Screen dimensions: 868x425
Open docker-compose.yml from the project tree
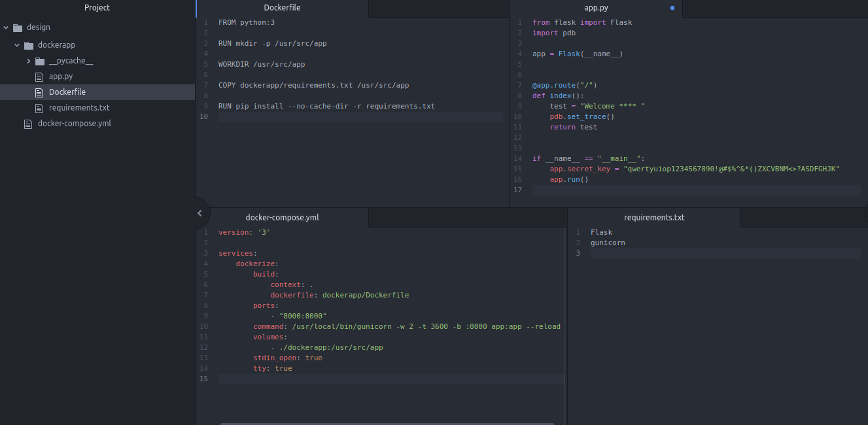coord(75,124)
